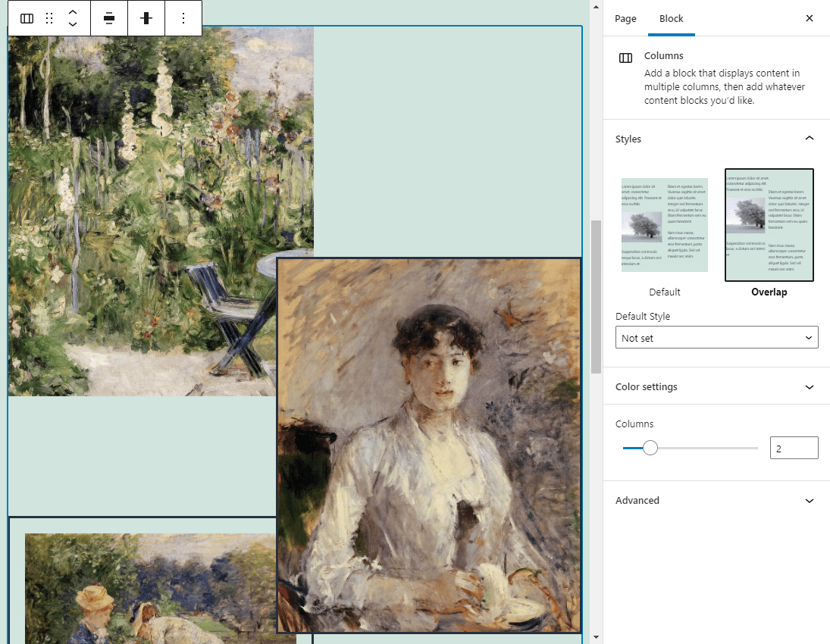Open the vertical alignment tool
The height and width of the screenshot is (644, 830).
[x=146, y=19]
